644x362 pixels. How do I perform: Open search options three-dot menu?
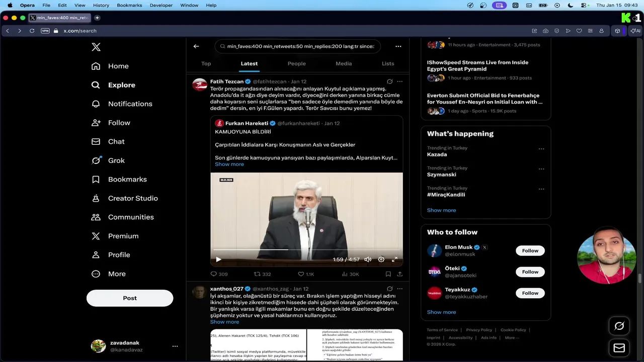[x=398, y=46]
